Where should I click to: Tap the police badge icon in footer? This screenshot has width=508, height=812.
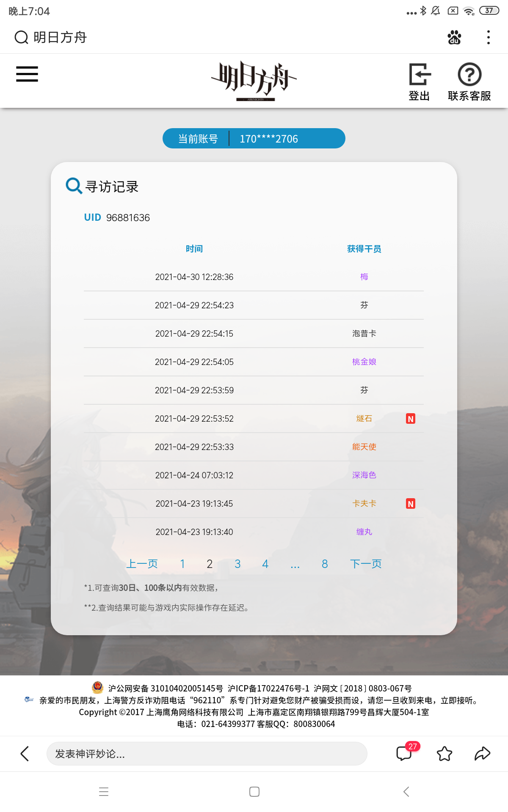click(98, 687)
